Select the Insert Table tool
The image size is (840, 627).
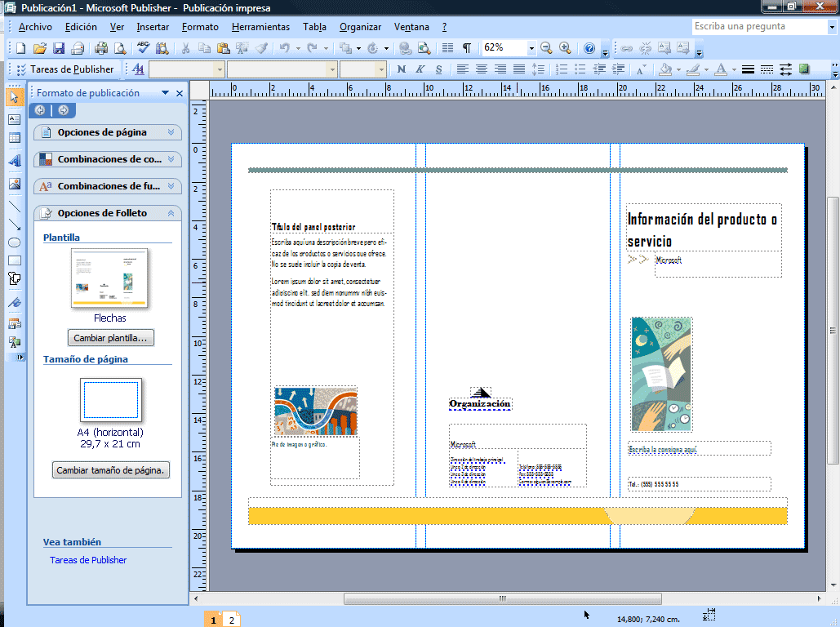[x=15, y=138]
